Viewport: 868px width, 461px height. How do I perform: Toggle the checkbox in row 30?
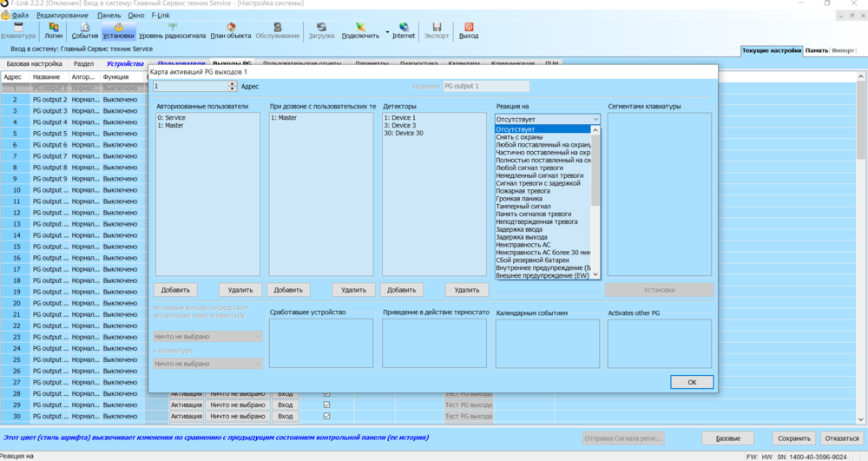[x=326, y=416]
